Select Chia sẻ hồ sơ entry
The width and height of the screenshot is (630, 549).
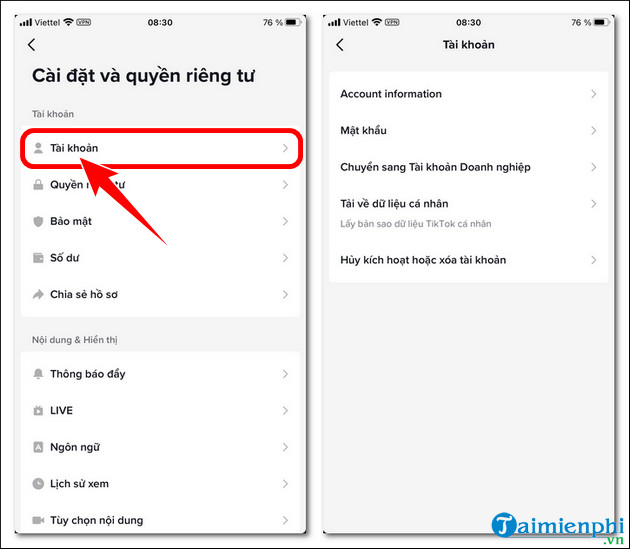coord(161,294)
